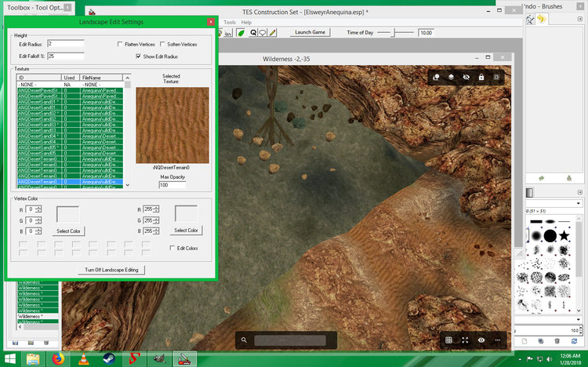Viewport: 588px width, 367px height.
Task: Sort texture list by ID column header
Action: 39,78
